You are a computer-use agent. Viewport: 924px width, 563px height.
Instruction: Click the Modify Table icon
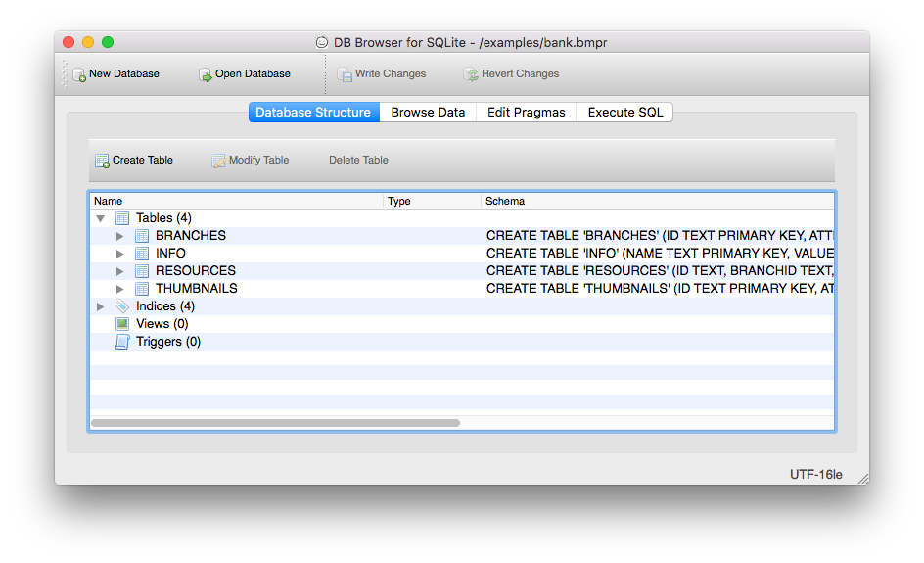click(219, 161)
